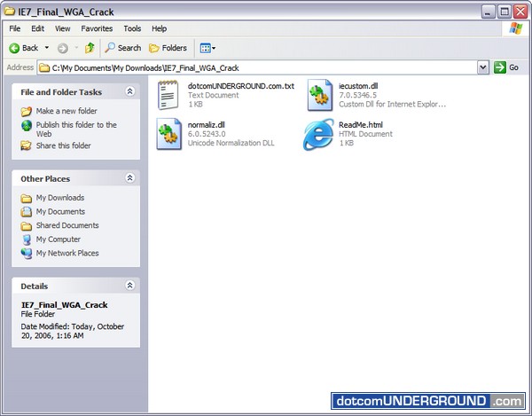Viewport: 532px width, 416px height.
Task: Open the Back history dropdown arrow
Action: (47, 48)
